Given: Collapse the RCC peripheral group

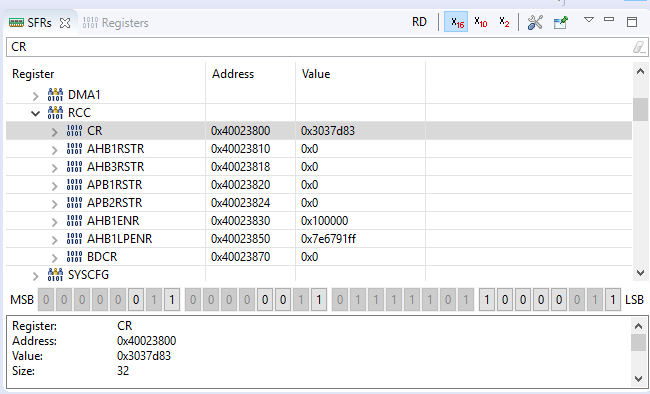Looking at the screenshot, I should coord(36,113).
